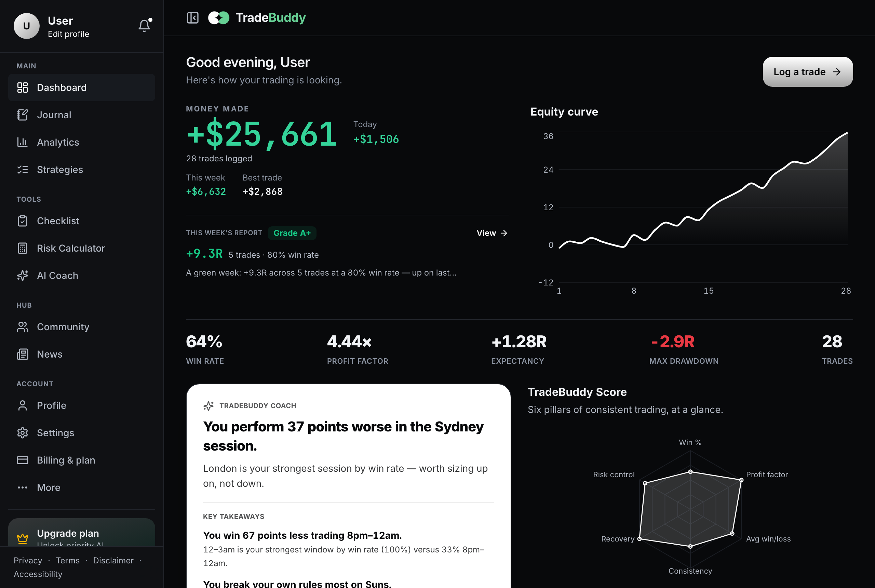Click the Dashboard grid icon

23,88
